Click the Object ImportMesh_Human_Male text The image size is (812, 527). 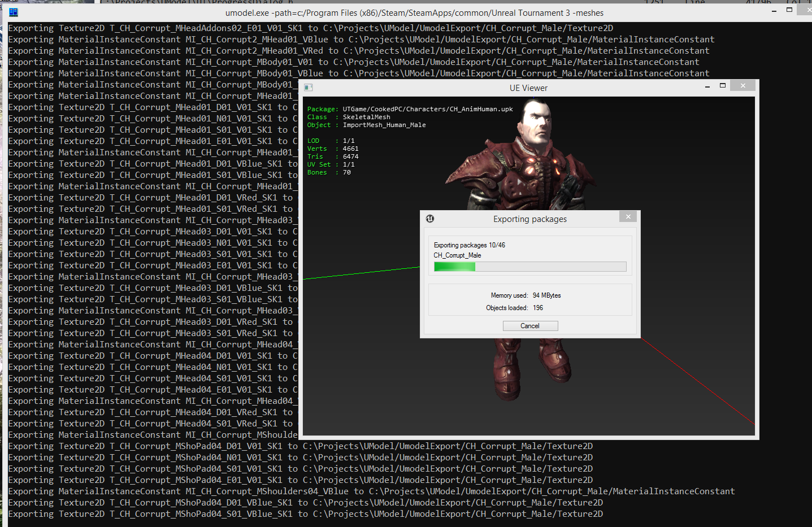(x=367, y=125)
